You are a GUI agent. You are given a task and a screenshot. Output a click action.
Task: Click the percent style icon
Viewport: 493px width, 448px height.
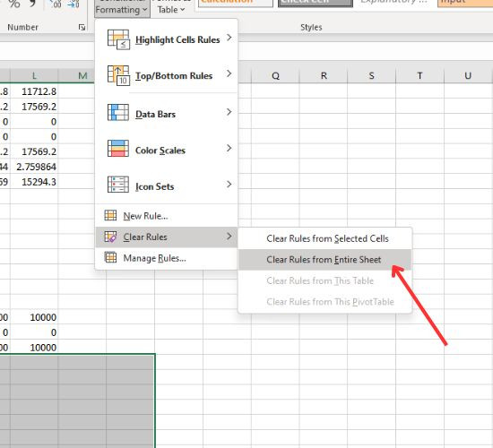[13, 4]
